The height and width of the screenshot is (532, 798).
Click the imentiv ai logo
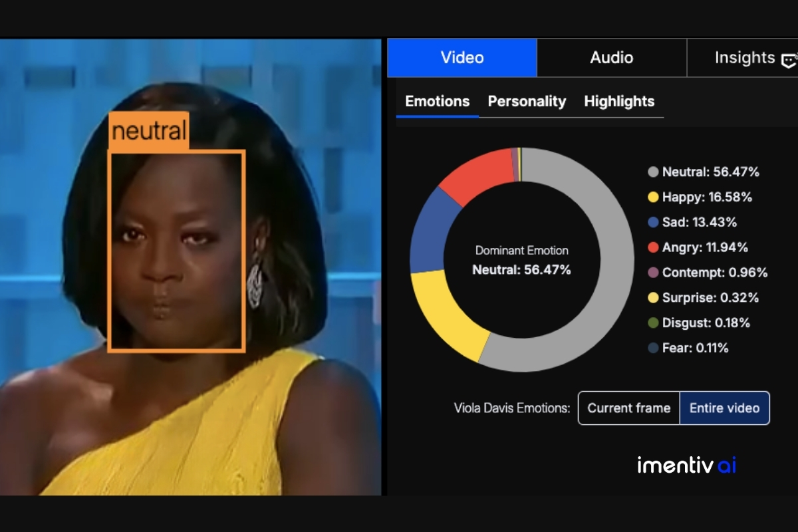coord(686,465)
